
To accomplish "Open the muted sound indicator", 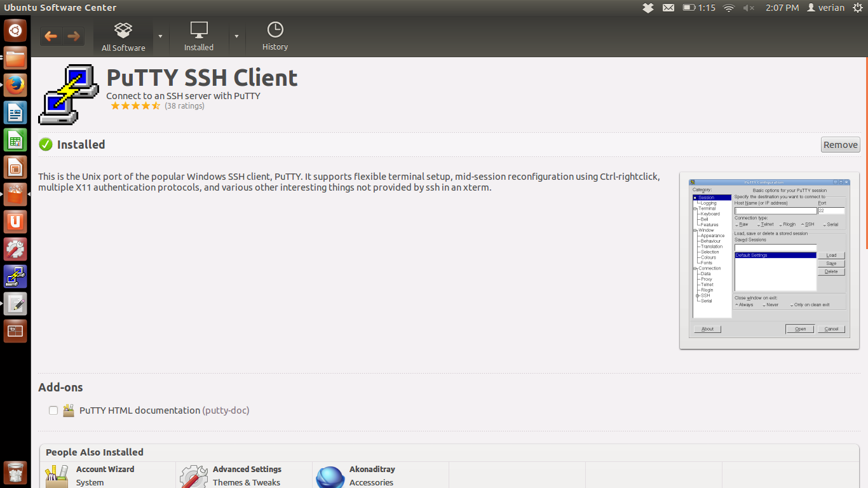I will click(x=749, y=8).
